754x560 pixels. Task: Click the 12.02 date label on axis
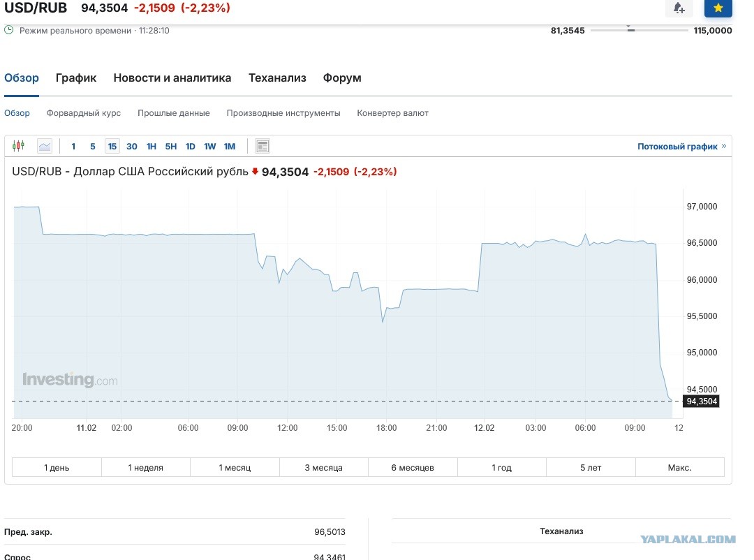click(484, 428)
